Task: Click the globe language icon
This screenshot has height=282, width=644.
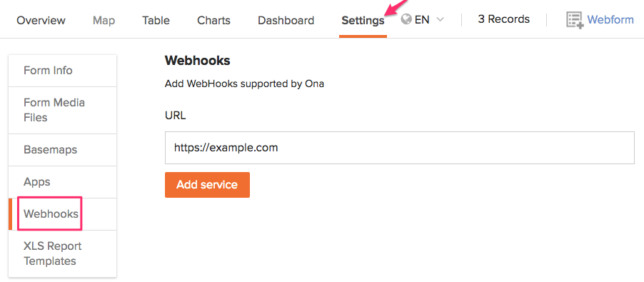Action: (406, 19)
